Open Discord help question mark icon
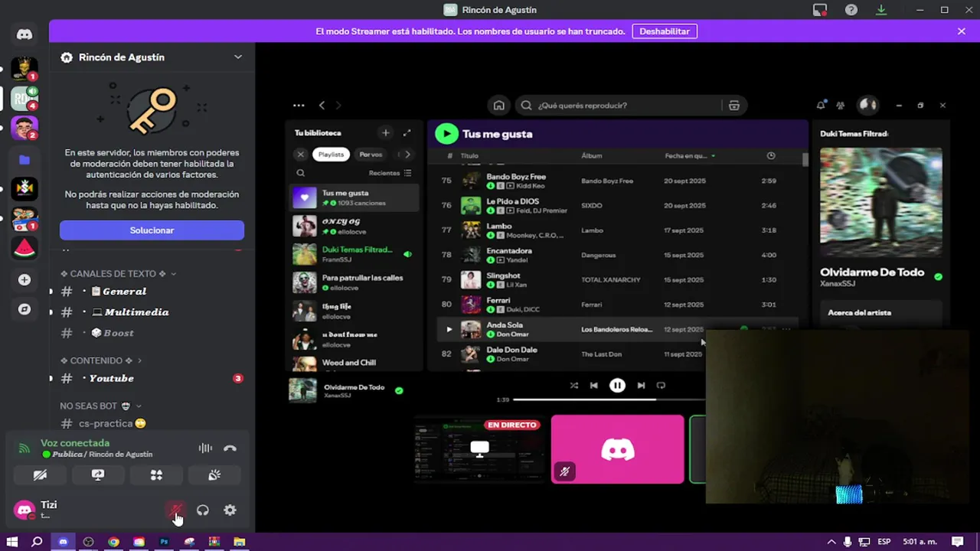This screenshot has height=551, width=980. [x=851, y=10]
